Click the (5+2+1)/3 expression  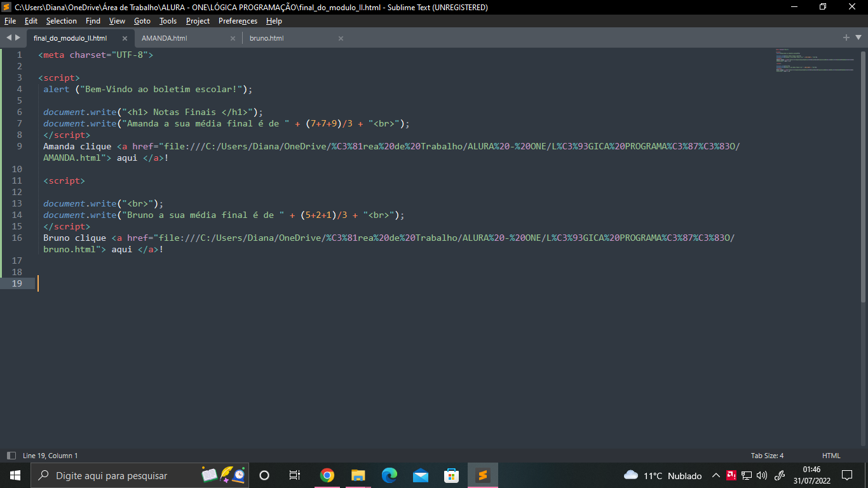point(324,215)
